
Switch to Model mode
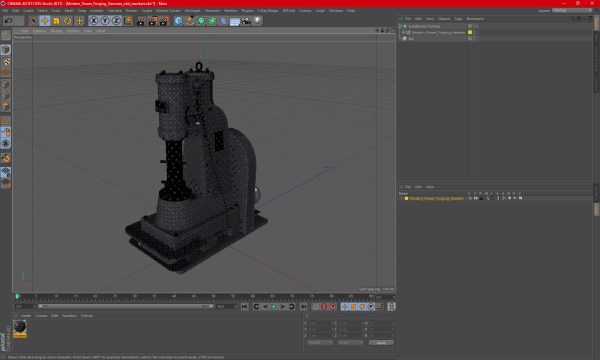pyautogui.click(x=5, y=50)
